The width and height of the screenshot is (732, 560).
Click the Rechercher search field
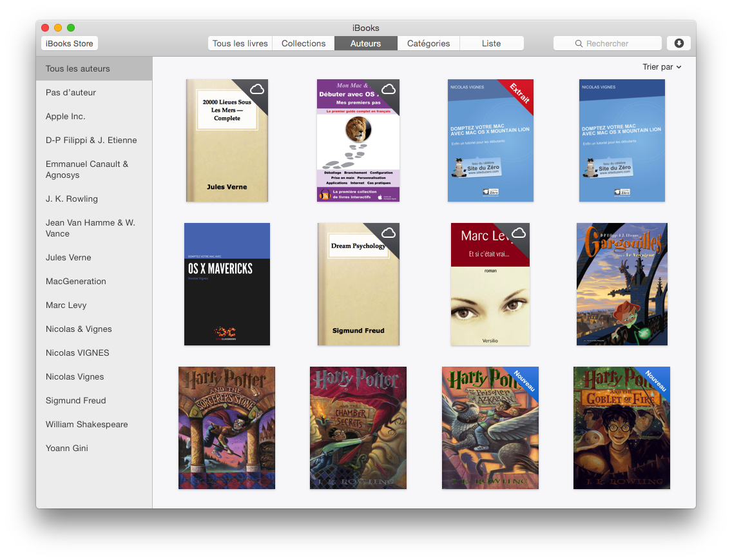point(608,43)
